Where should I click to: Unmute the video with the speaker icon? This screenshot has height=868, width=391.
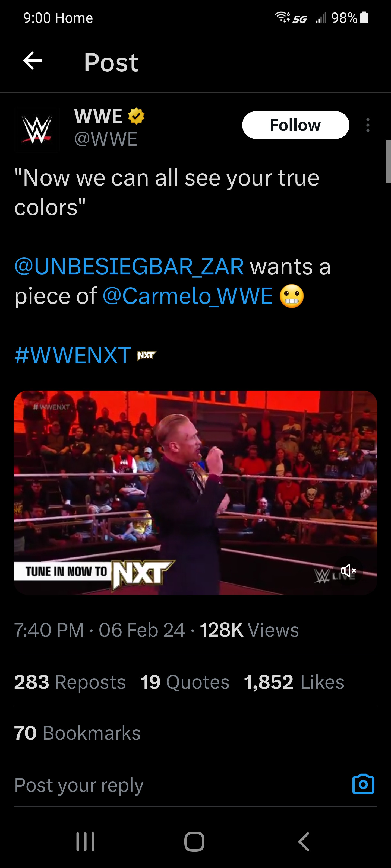tap(348, 570)
